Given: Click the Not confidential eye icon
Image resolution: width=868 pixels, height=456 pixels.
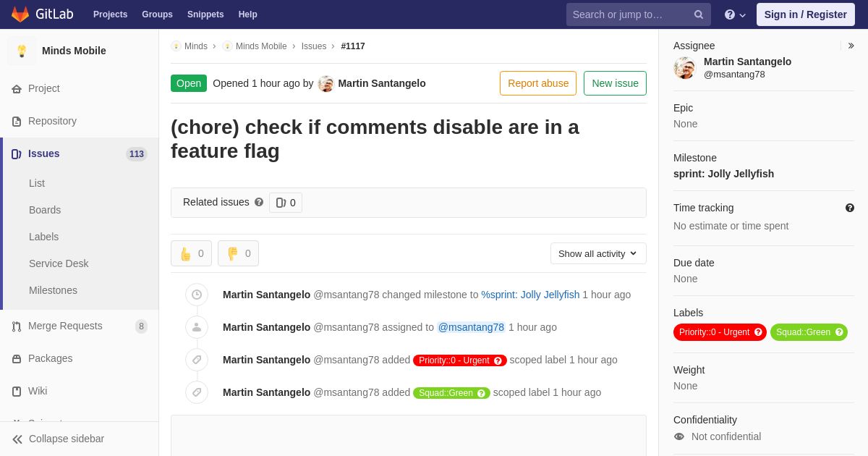Looking at the screenshot, I should 679,436.
